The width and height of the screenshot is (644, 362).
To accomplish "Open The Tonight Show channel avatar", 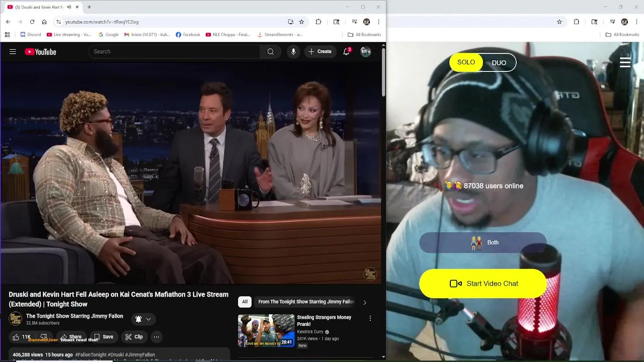I will pyautogui.click(x=16, y=319).
